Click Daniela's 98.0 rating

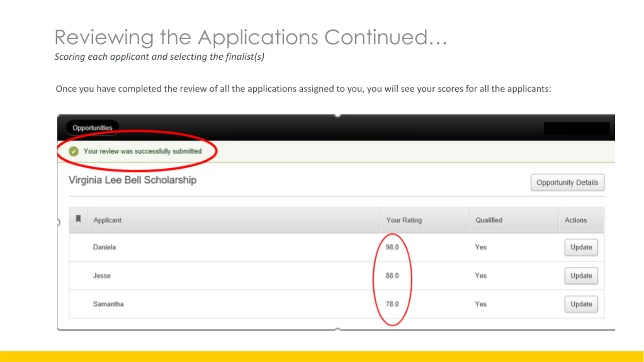tap(392, 247)
